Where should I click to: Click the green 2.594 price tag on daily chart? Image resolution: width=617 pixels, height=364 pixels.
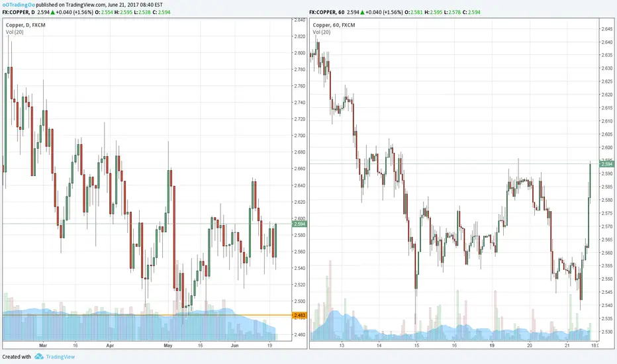pos(299,224)
